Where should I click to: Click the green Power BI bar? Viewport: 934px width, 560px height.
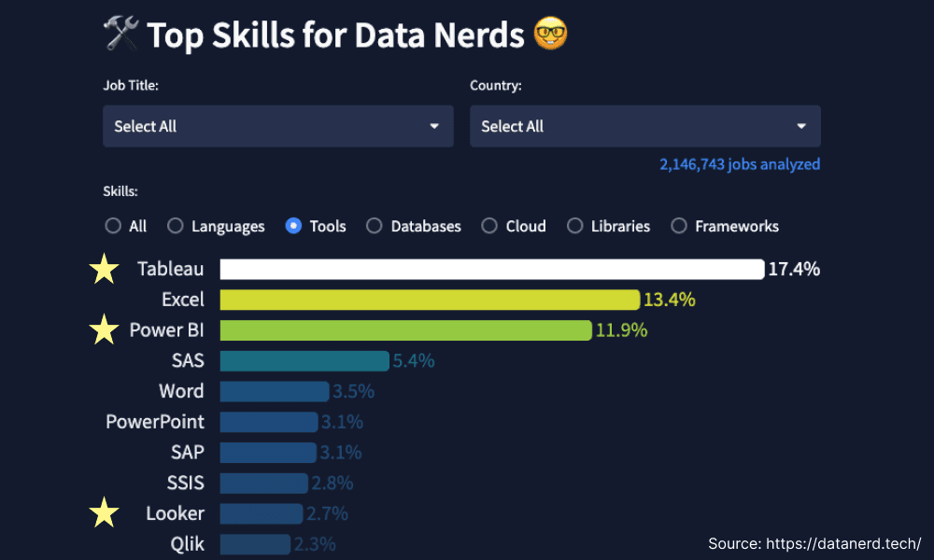pyautogui.click(x=405, y=330)
